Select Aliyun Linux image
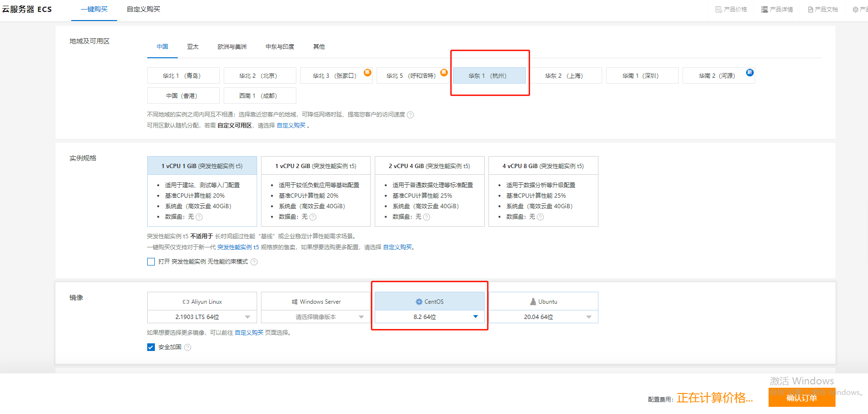Viewport: 868px width, 414px height. [202, 301]
